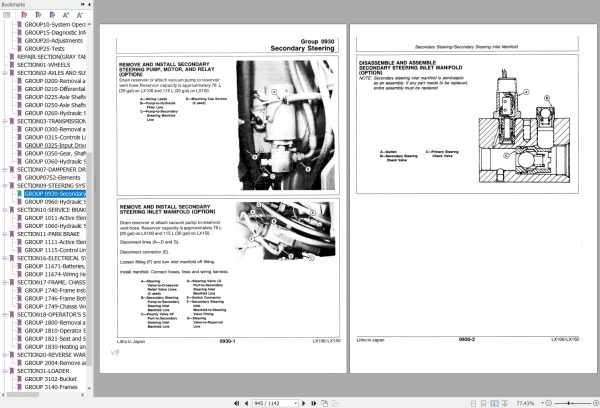Click the middle flag-shaped bookmark toolbar icon
Viewport: 600px width, 408px height.
(38, 15)
